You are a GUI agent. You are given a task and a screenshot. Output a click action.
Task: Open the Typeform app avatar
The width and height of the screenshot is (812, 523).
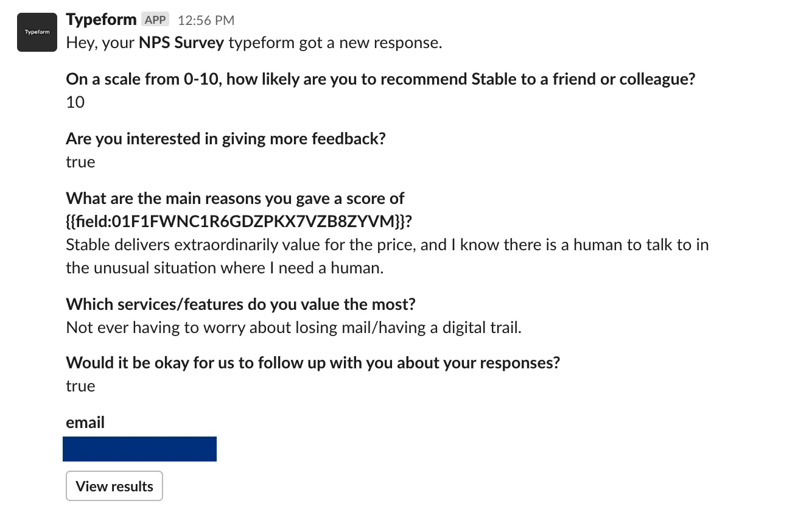click(x=37, y=32)
